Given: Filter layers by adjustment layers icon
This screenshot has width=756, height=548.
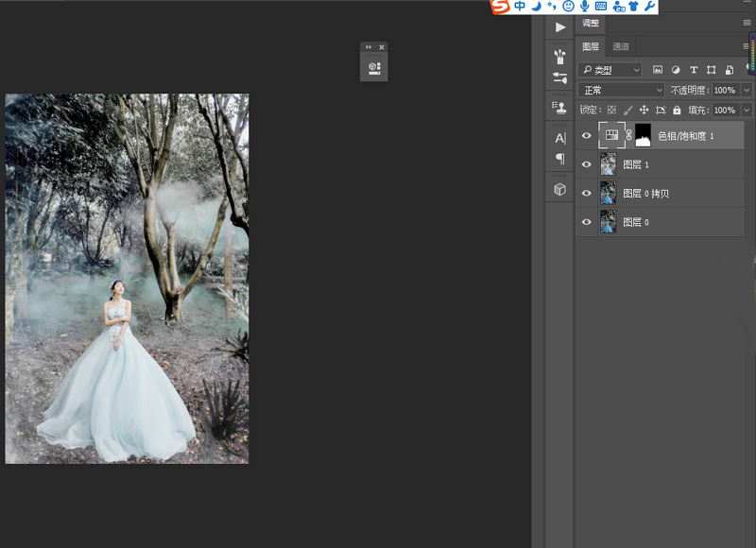Looking at the screenshot, I should (x=676, y=70).
